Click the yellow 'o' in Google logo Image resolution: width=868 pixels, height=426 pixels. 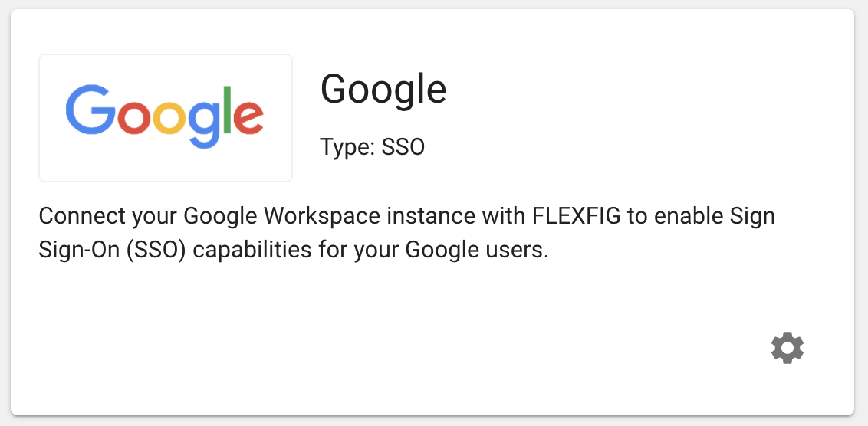pos(170,119)
